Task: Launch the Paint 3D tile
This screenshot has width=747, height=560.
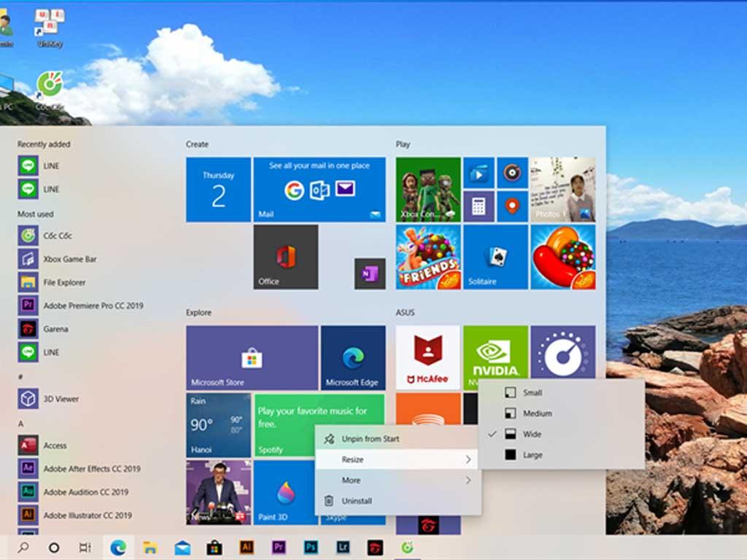Action: [x=285, y=496]
